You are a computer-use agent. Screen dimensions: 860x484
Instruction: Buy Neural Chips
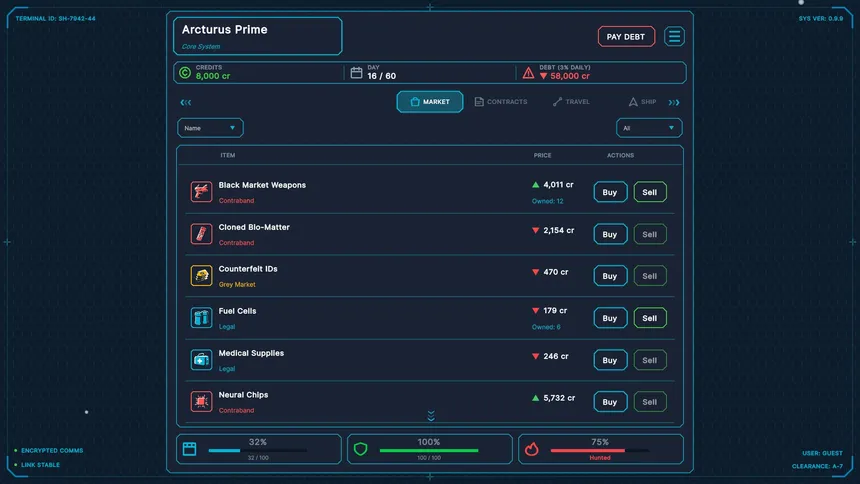click(610, 402)
